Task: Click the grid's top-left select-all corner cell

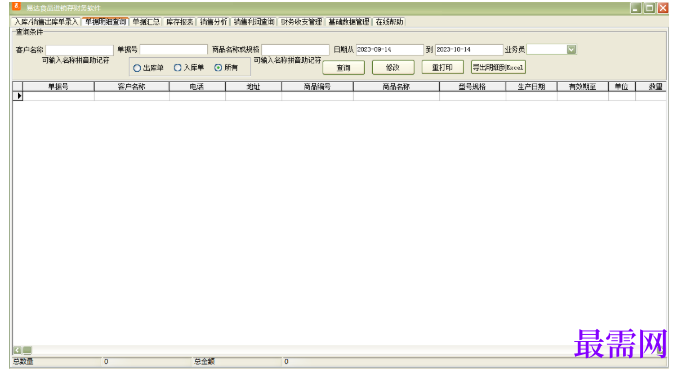Action: 18,87
